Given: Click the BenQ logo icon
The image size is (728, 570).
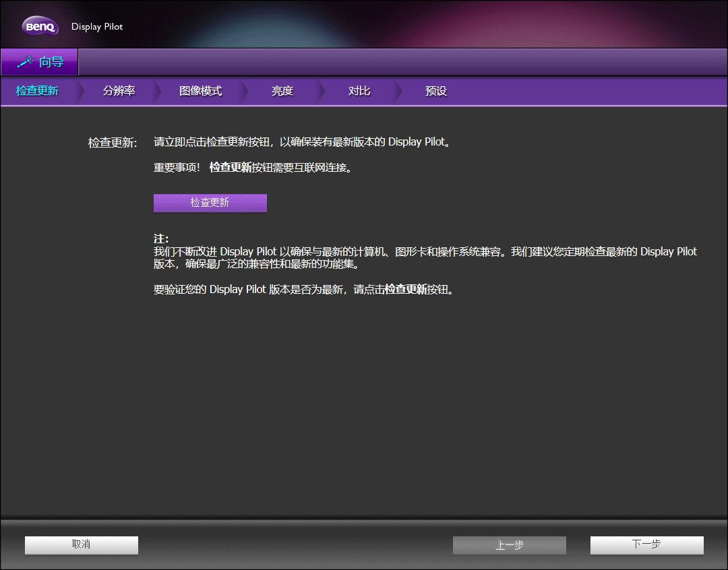Looking at the screenshot, I should [40, 26].
